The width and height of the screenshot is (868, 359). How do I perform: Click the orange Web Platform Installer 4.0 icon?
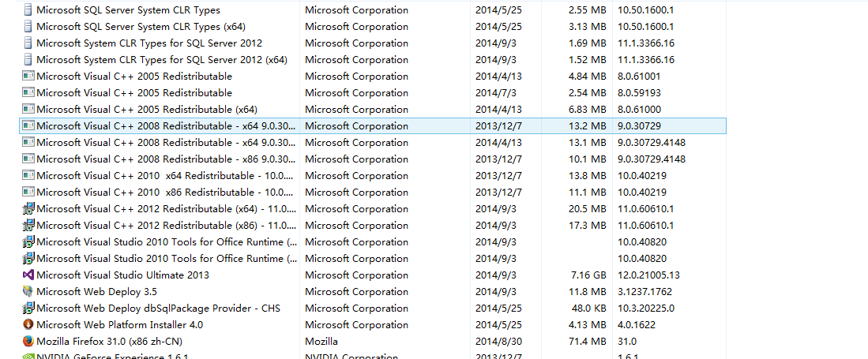pyautogui.click(x=28, y=325)
